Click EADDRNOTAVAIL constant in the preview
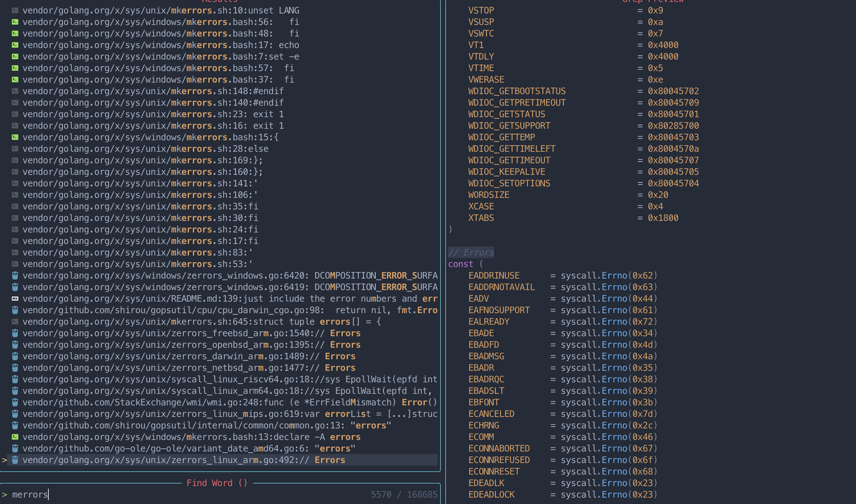Image resolution: width=856 pixels, height=504 pixels. click(502, 287)
